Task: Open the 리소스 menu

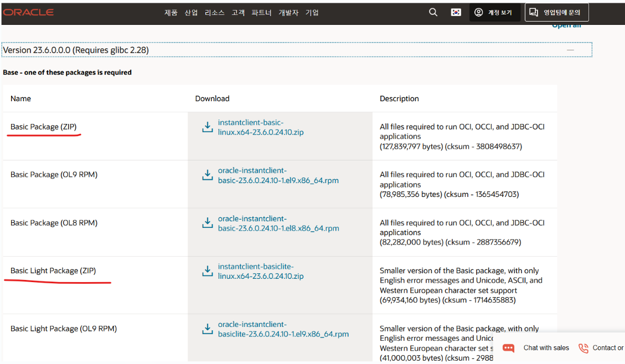Action: pyautogui.click(x=214, y=13)
